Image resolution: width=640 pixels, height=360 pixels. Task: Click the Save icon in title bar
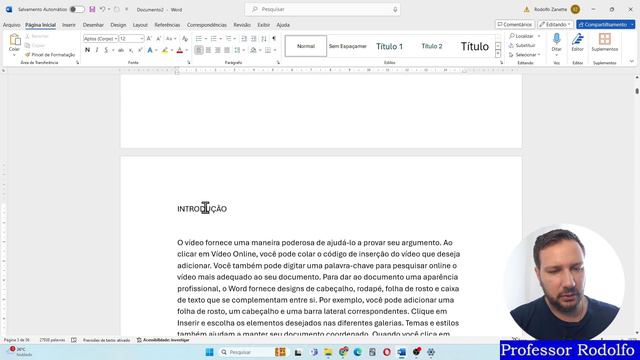pos(92,9)
